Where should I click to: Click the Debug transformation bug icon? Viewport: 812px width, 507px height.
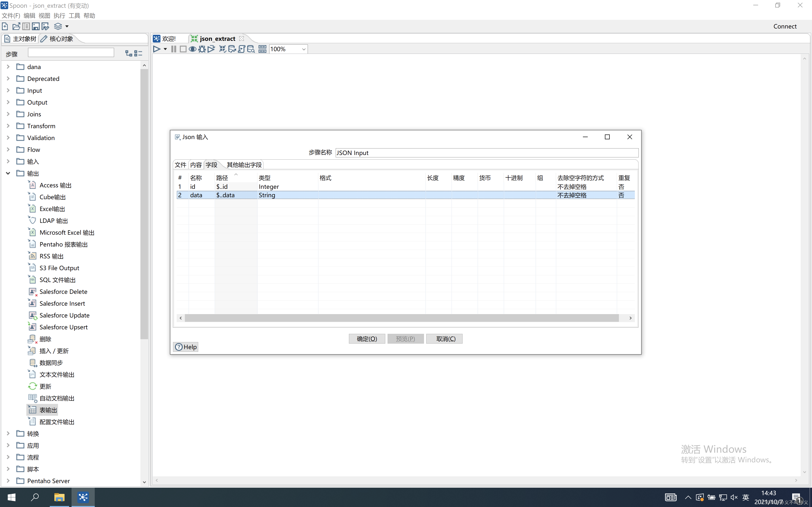point(202,49)
